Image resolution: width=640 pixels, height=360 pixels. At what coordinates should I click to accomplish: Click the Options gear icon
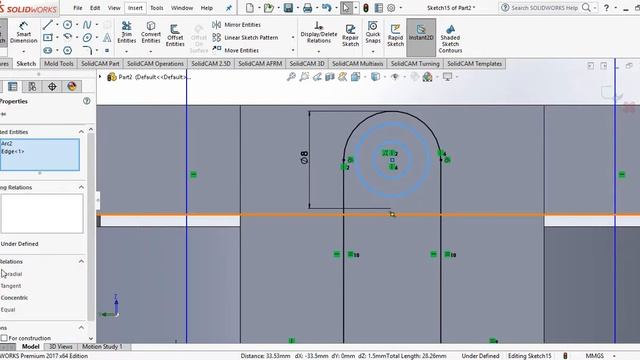pos(391,8)
